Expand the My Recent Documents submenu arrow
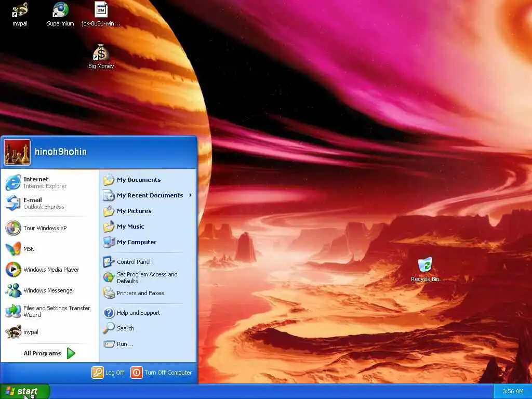Screen dimensions: 532x399 click(190, 195)
